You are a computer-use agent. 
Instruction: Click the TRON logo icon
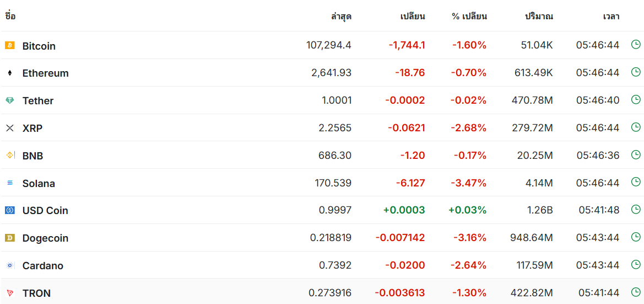click(x=10, y=293)
